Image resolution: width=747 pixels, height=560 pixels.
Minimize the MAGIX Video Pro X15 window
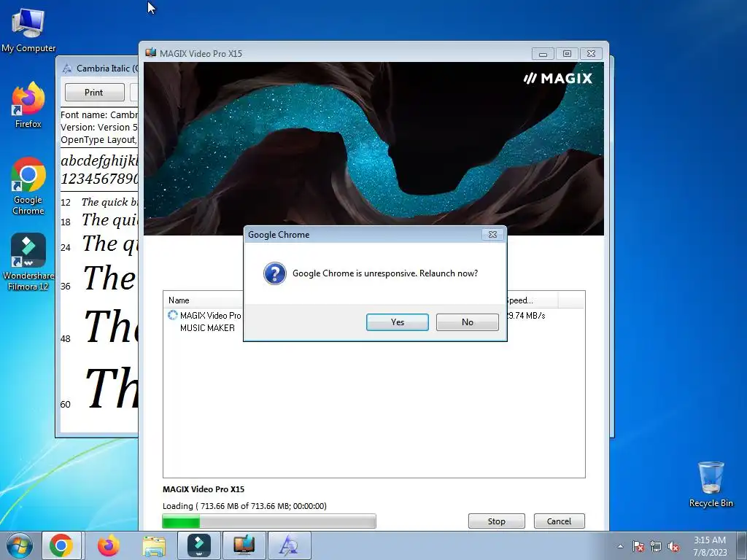pyautogui.click(x=543, y=54)
